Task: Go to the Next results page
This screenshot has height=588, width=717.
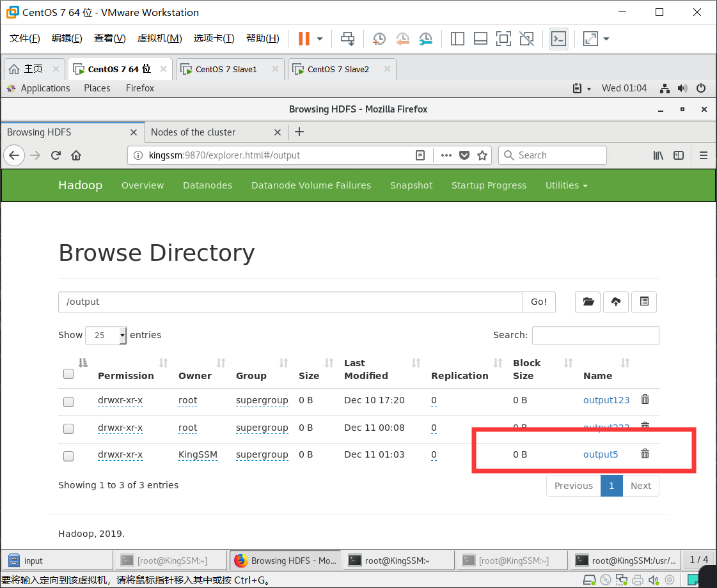Action: click(x=641, y=486)
